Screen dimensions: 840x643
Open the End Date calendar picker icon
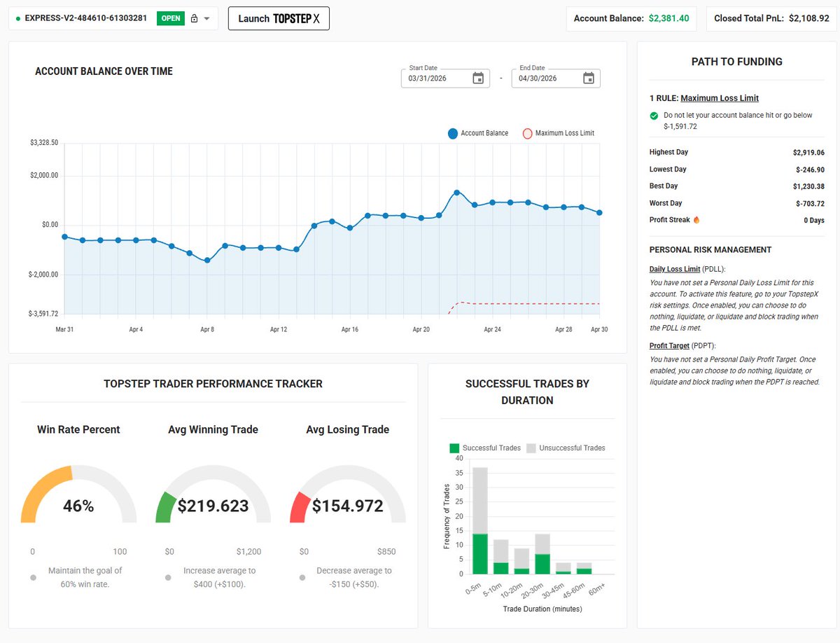589,78
